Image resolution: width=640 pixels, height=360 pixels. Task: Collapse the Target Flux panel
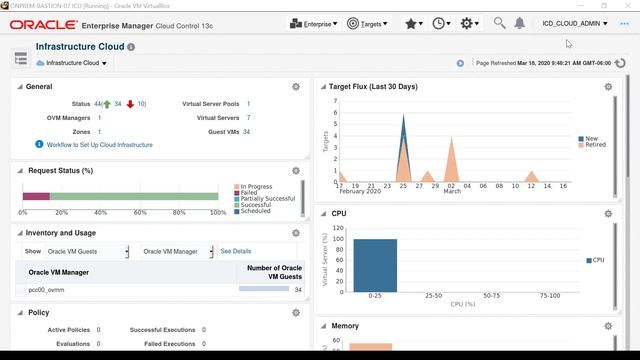tap(323, 87)
